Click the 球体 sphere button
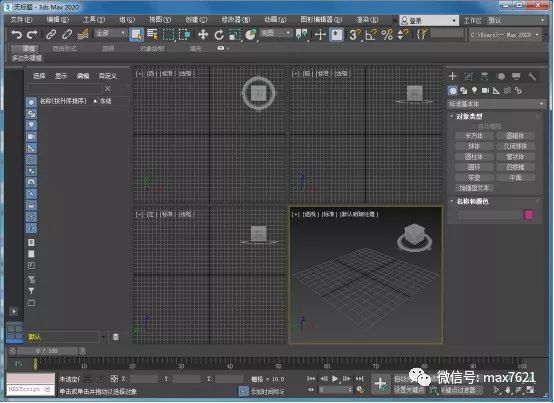The height and width of the screenshot is (403, 554). click(474, 146)
